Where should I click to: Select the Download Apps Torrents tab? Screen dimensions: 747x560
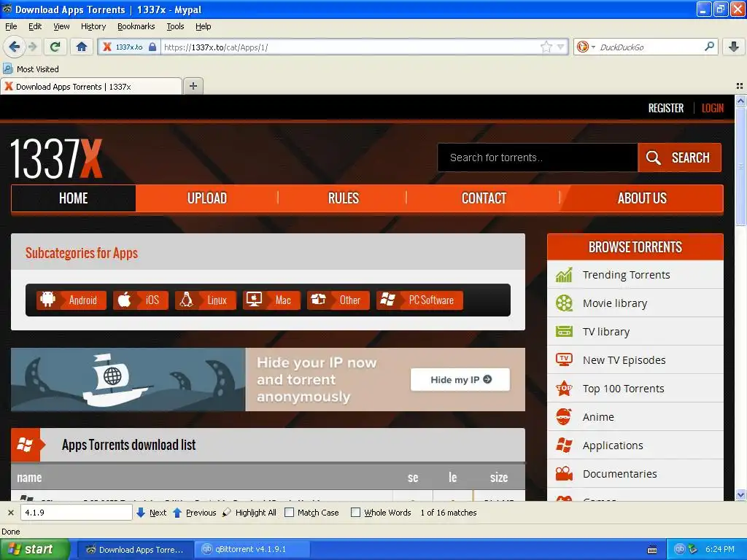click(x=91, y=86)
